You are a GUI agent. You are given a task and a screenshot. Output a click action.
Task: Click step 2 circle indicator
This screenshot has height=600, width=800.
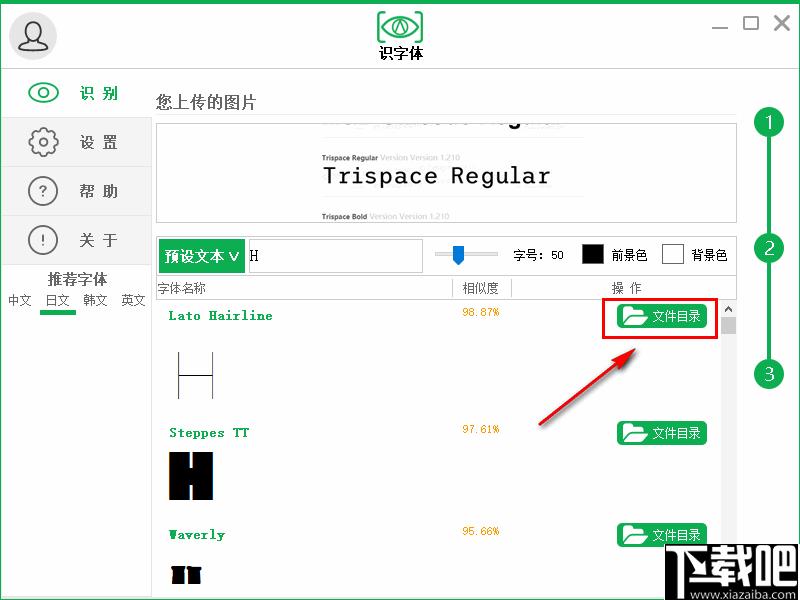(769, 248)
